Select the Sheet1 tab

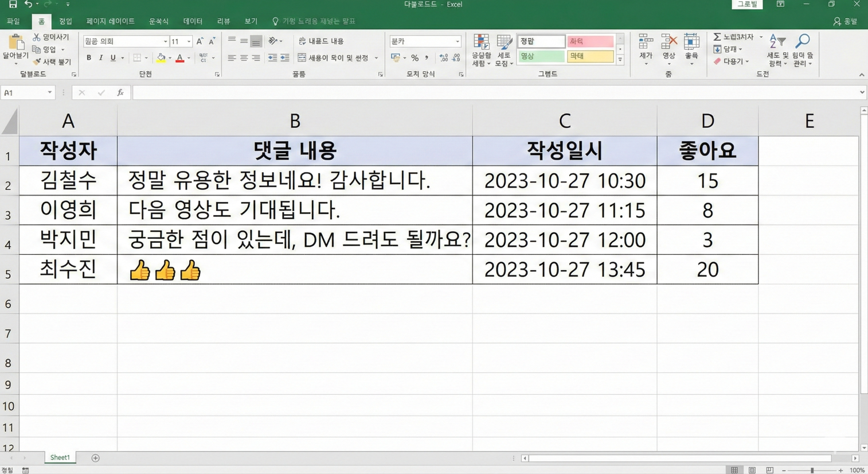[60, 457]
